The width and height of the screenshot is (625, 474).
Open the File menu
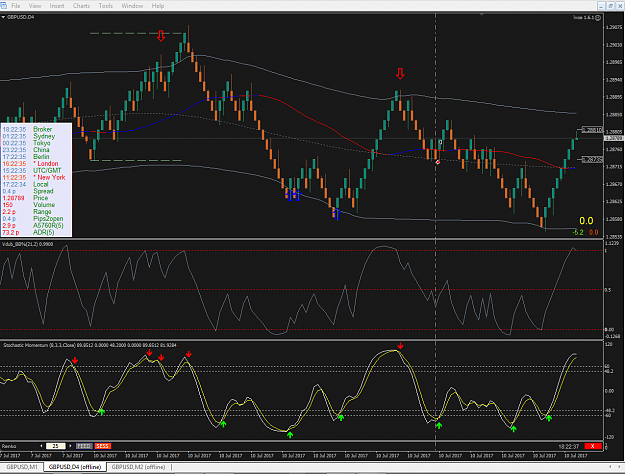click(16, 6)
